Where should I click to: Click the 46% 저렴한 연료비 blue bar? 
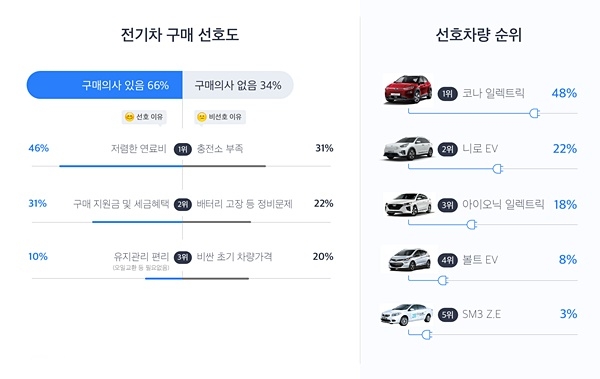(x=121, y=166)
